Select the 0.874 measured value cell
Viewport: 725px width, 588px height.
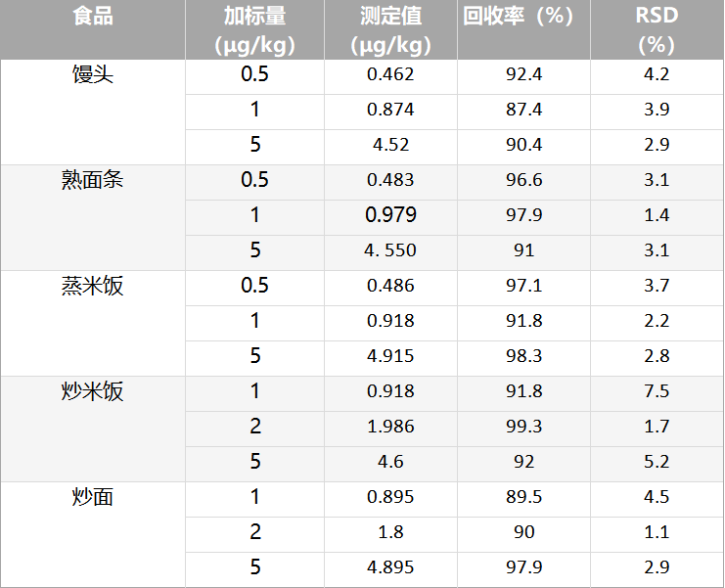click(x=390, y=110)
